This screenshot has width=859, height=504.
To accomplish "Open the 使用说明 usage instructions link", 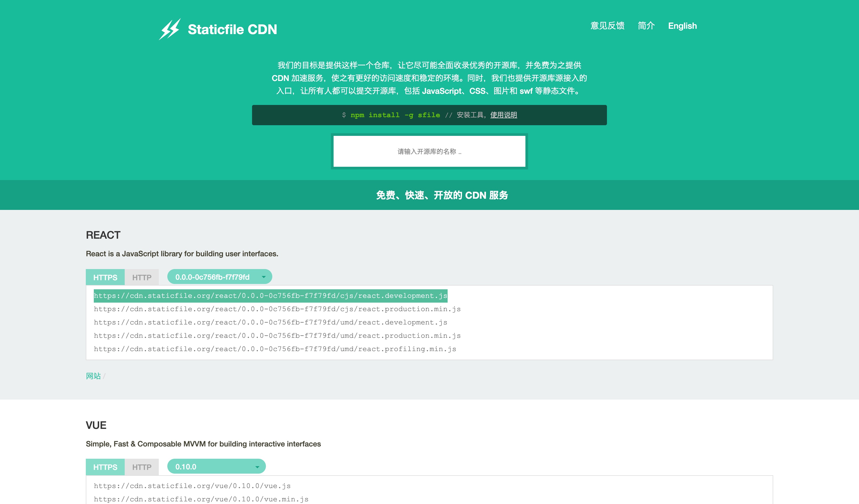I will (504, 115).
